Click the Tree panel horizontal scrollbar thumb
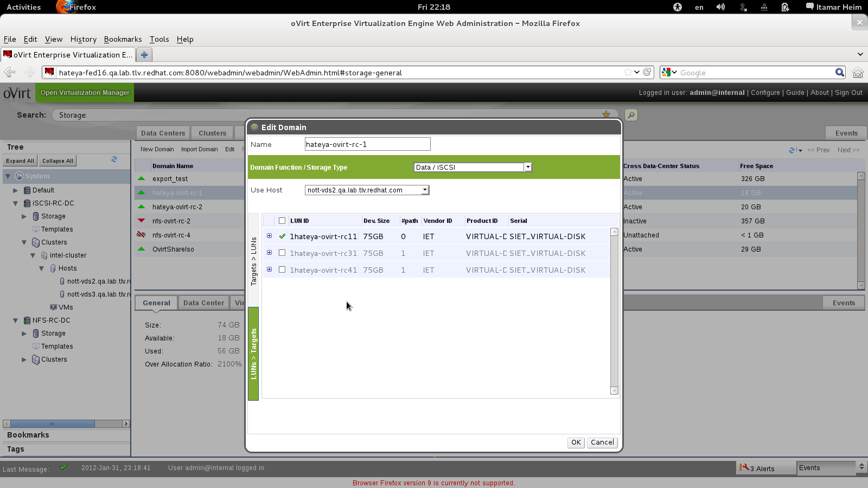The image size is (868, 488). click(53, 423)
